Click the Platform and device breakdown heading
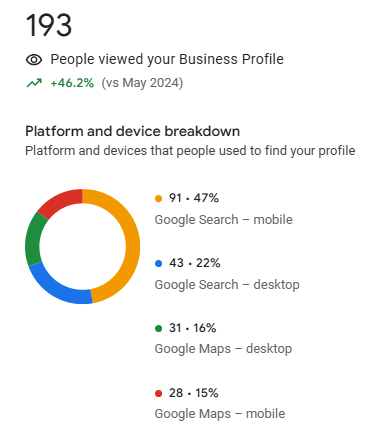Viewport: 379px width, 446px height. tap(133, 131)
